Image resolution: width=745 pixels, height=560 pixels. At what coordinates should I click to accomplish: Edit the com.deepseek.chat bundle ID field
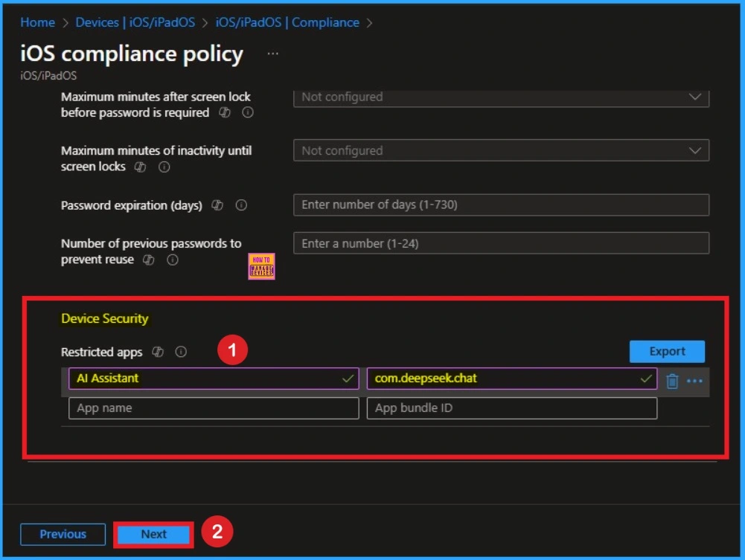coord(512,379)
